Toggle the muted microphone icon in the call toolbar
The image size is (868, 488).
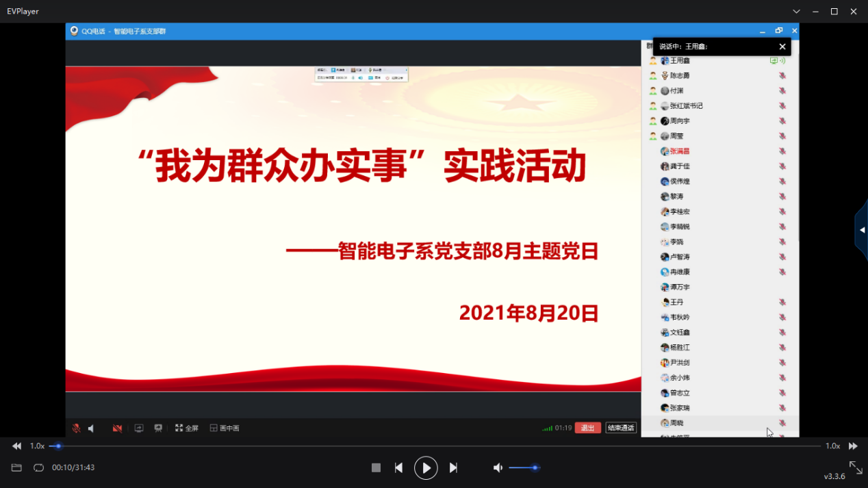[76, 428]
